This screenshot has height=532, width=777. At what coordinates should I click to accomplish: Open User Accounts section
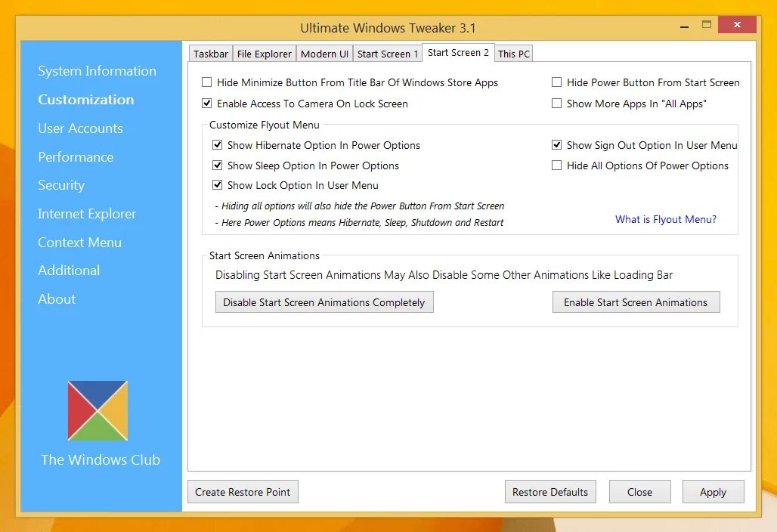[x=80, y=128]
